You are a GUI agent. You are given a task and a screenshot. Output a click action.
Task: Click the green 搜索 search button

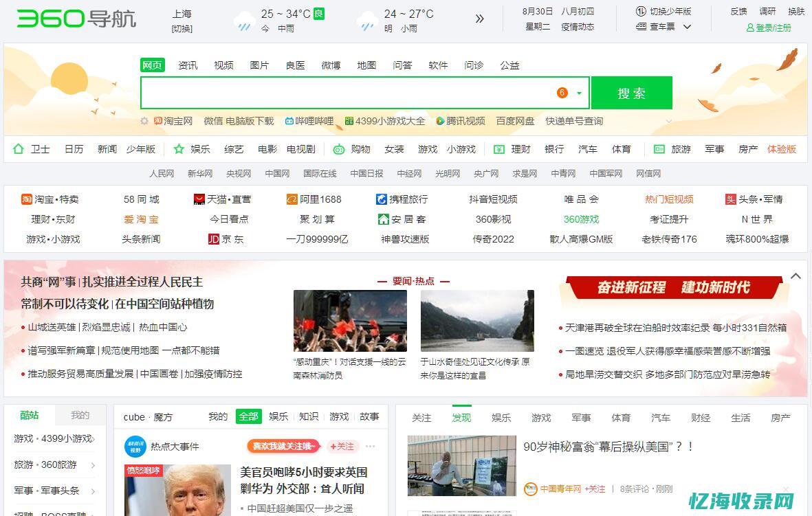point(631,92)
